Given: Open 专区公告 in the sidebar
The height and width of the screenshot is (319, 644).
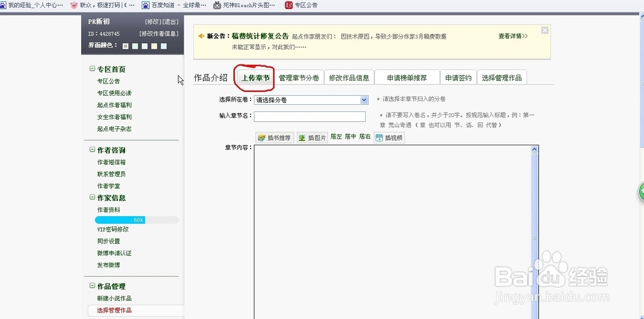Looking at the screenshot, I should pos(108,81).
